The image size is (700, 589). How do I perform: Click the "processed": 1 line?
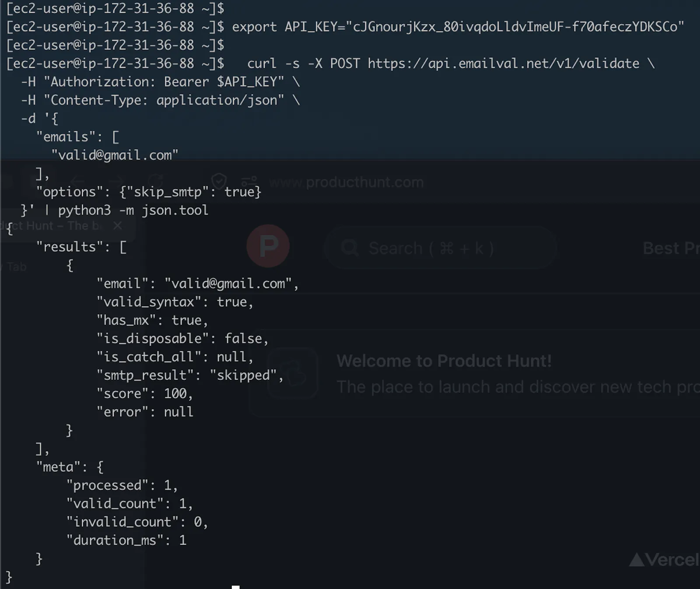pos(122,486)
